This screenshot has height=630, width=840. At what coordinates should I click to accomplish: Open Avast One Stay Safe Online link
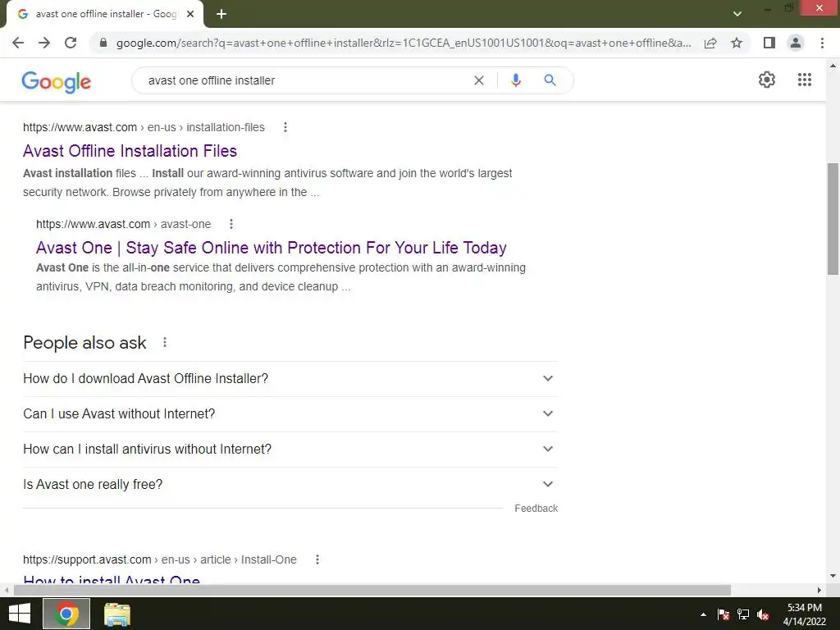tap(271, 248)
